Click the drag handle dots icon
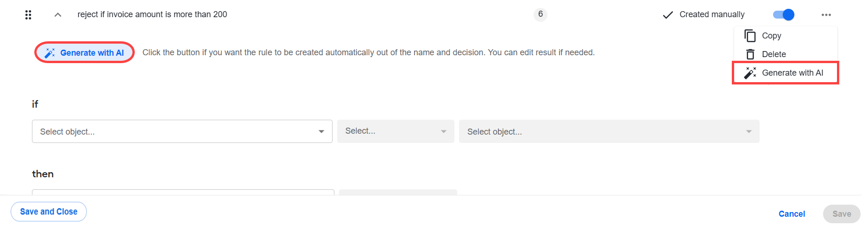Viewport: 868px width, 226px height. tap(28, 15)
